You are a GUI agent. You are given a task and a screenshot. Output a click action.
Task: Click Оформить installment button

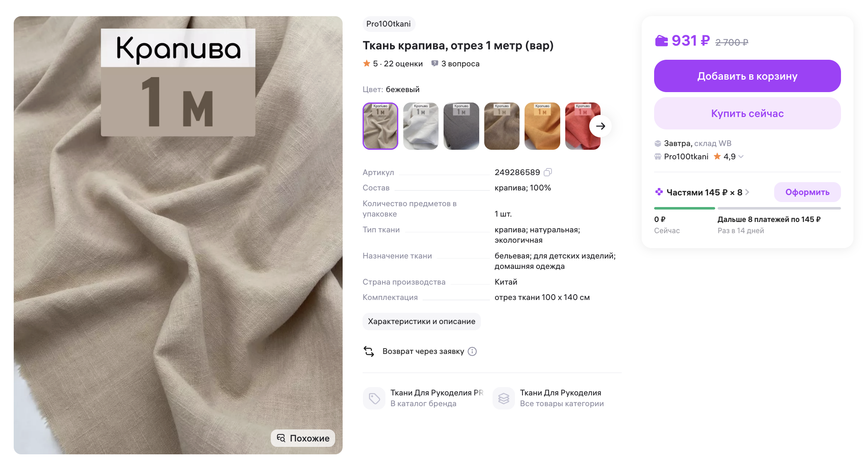(807, 192)
